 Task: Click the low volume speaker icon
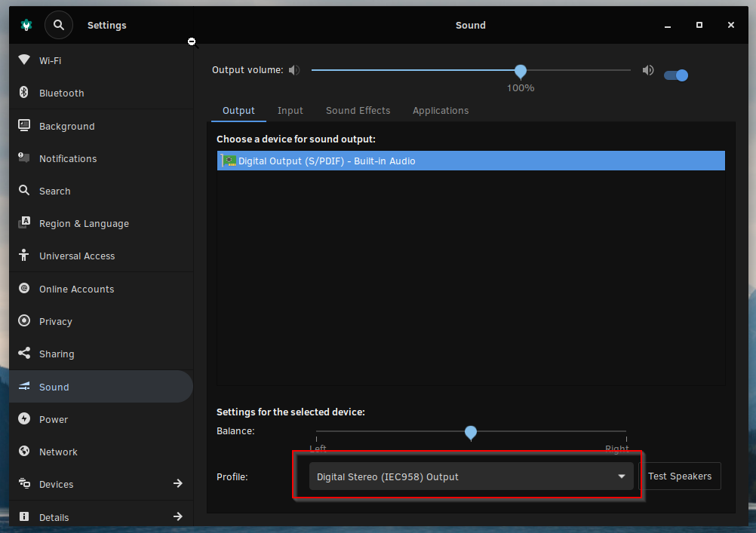pos(294,70)
